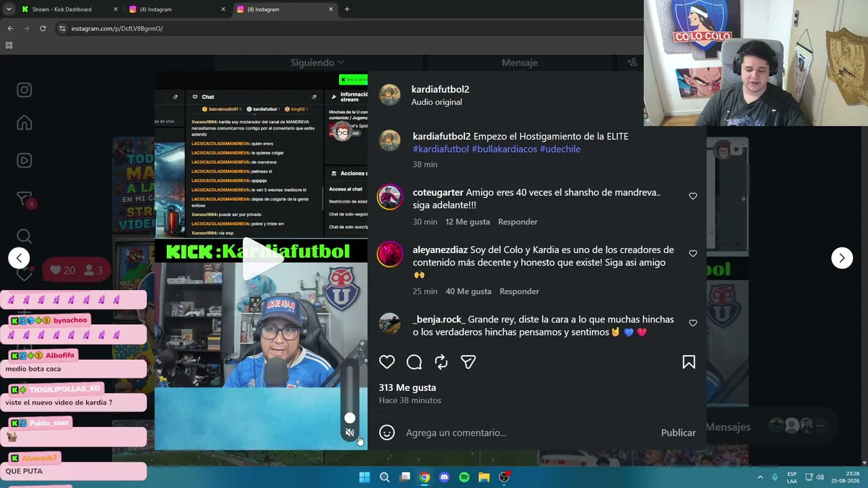Click the add-person icon beside Mensaje
The height and width of the screenshot is (488, 868).
click(x=632, y=62)
